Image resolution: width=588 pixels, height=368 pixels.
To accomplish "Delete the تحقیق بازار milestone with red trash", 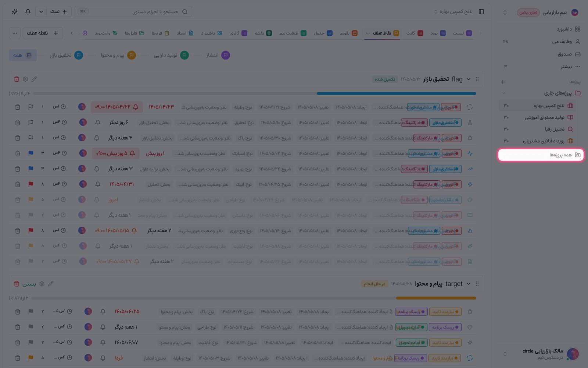I will (x=17, y=79).
